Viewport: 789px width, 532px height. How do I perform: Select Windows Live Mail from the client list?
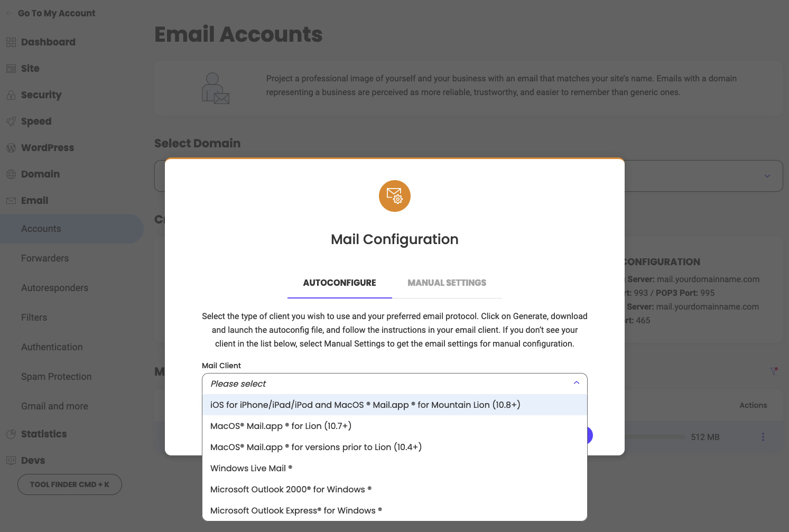point(252,468)
